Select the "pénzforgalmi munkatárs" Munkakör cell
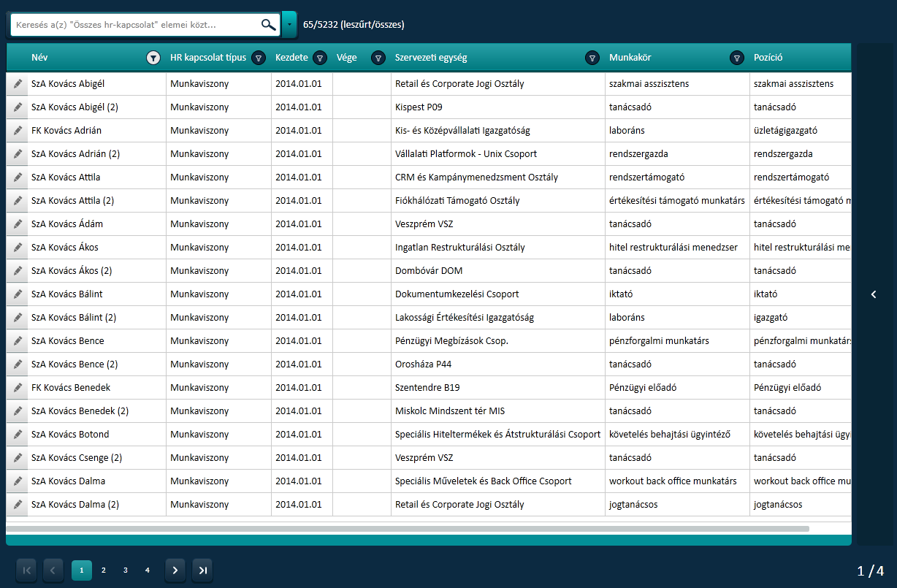897x588 pixels. click(x=677, y=341)
